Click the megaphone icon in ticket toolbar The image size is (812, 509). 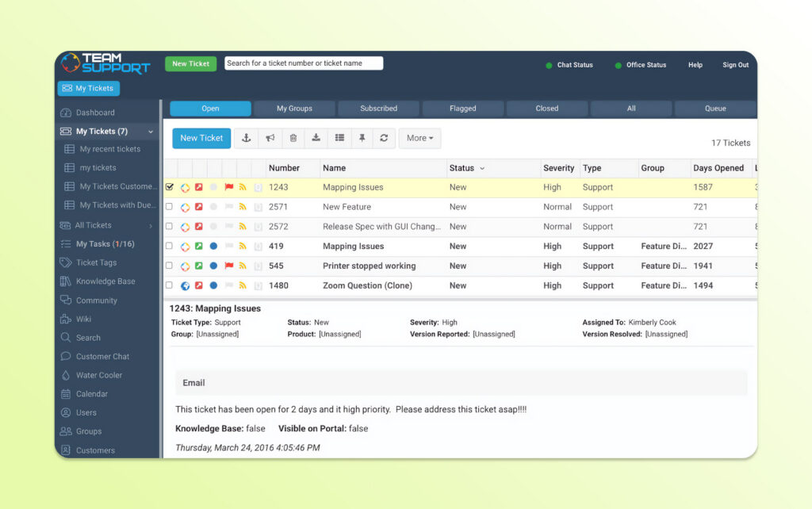(270, 138)
